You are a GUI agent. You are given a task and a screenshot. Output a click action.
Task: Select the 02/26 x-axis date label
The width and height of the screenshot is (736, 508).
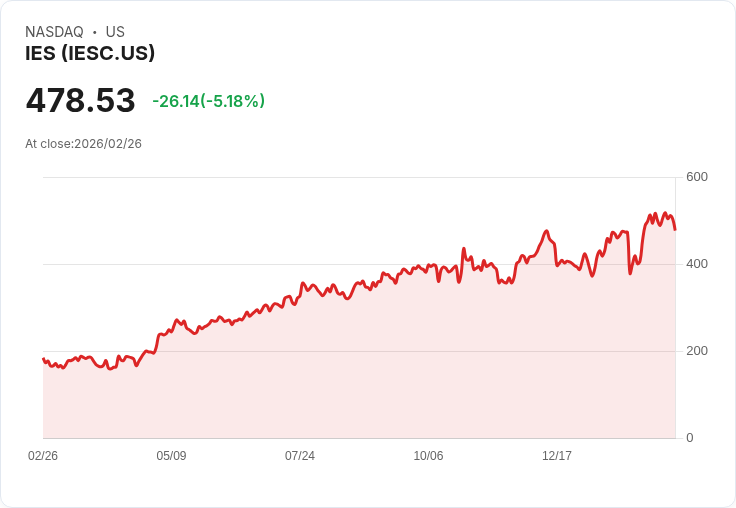pyautogui.click(x=43, y=456)
